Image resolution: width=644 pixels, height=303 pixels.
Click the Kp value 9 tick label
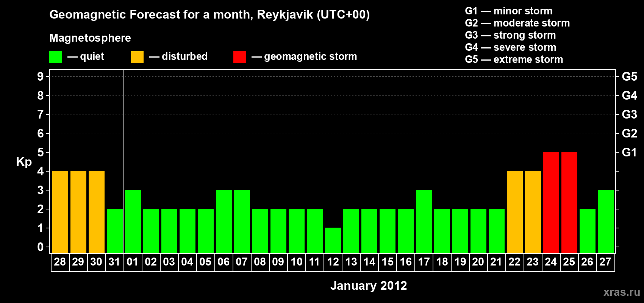[41, 77]
